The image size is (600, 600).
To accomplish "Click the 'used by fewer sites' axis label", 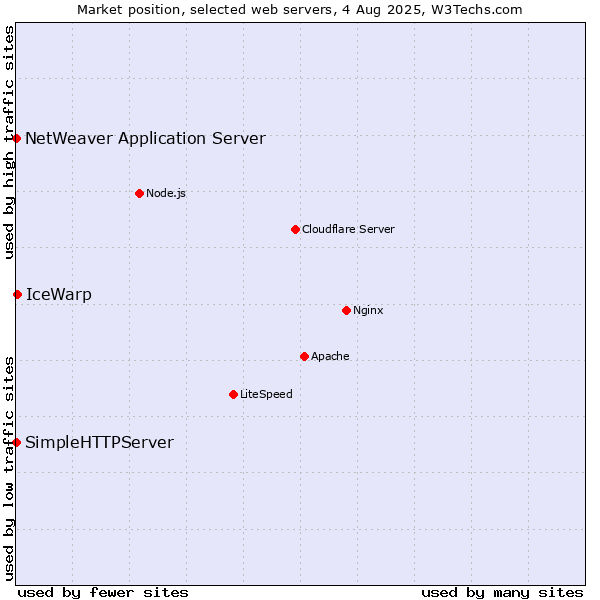I will (x=103, y=593).
